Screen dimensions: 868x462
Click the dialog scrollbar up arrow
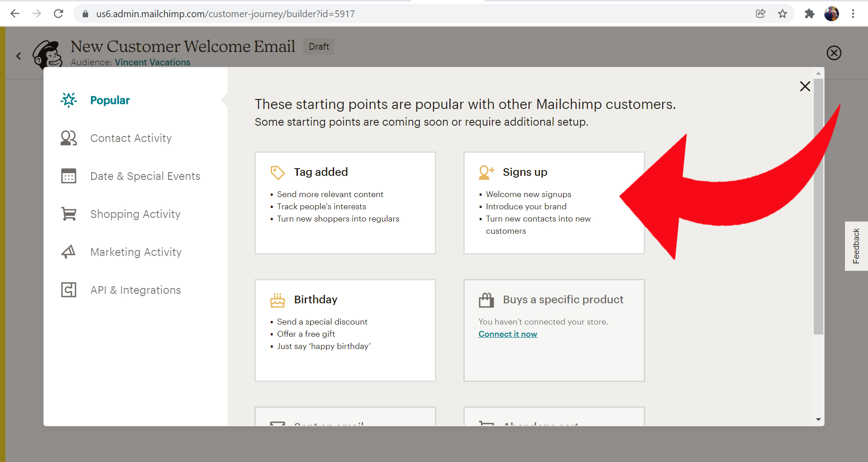(x=818, y=73)
